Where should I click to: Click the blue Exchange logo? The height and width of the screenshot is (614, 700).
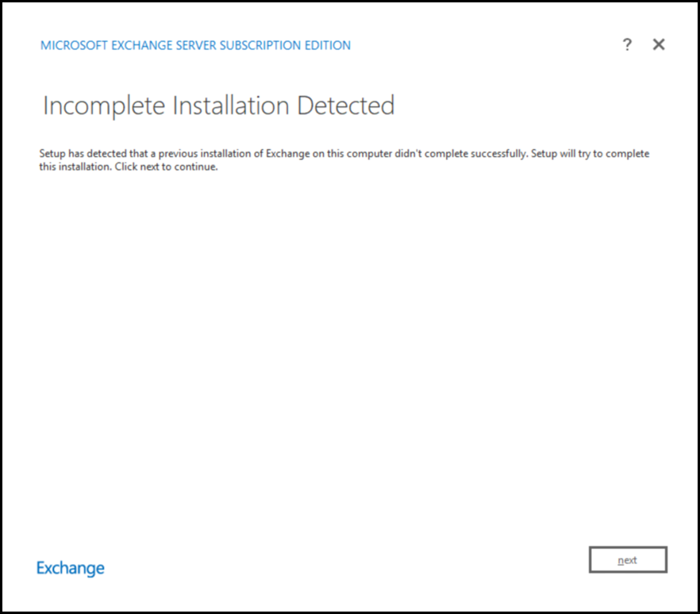point(71,568)
